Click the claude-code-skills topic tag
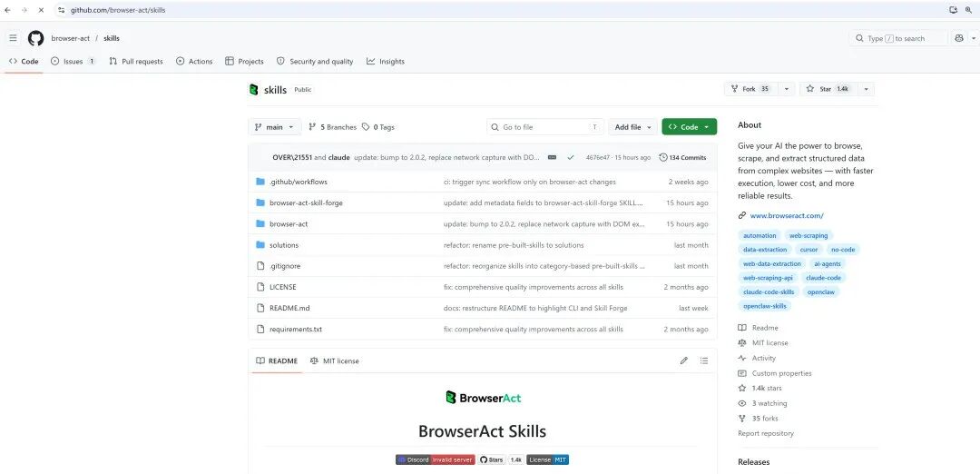The image size is (980, 474). [769, 292]
